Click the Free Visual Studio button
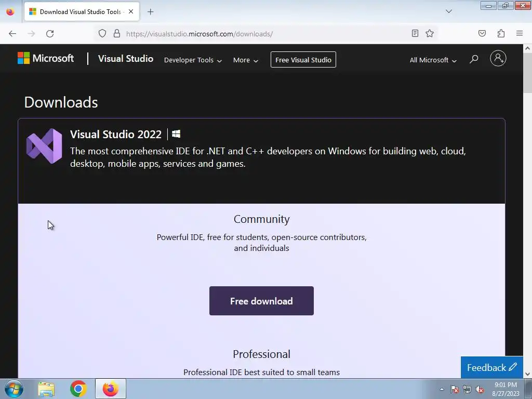The height and width of the screenshot is (399, 532). pos(303,60)
